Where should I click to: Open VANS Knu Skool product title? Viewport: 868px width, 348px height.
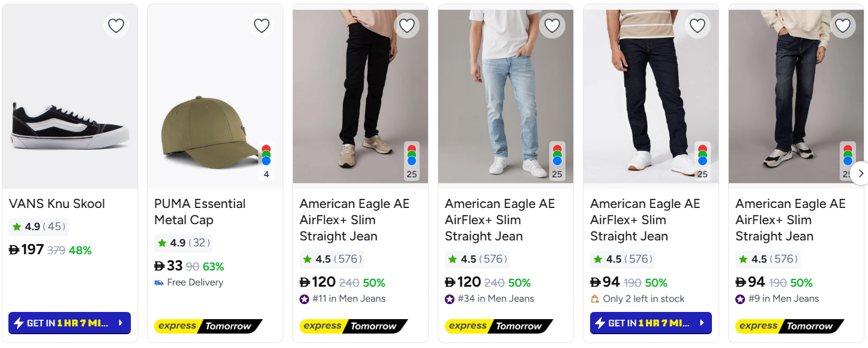click(x=57, y=204)
